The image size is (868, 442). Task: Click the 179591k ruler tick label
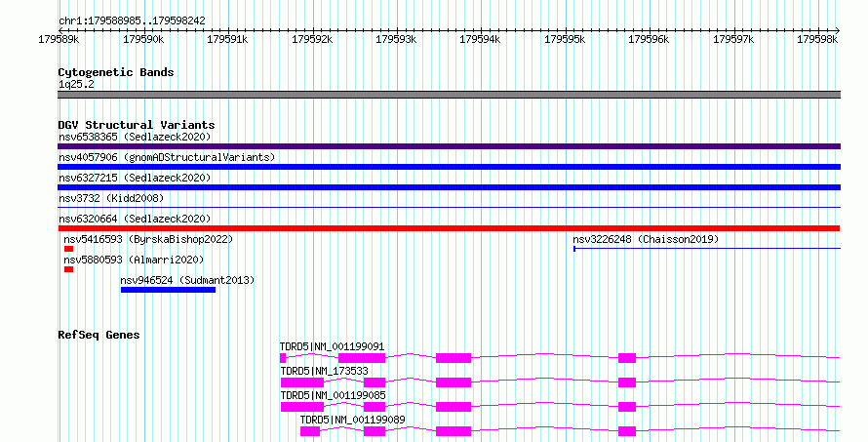pos(227,39)
